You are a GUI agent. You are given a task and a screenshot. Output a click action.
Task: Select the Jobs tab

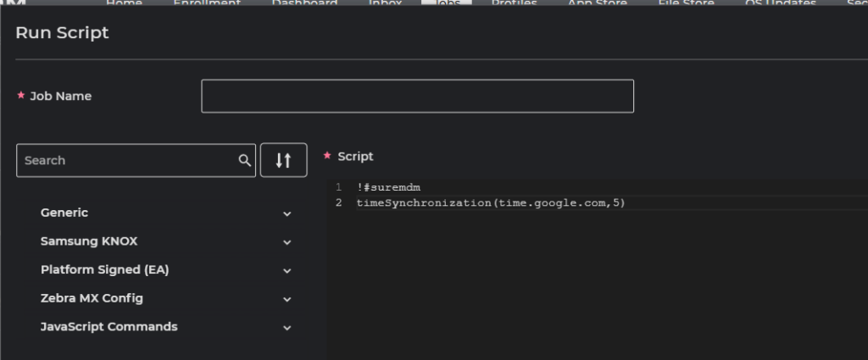pyautogui.click(x=446, y=3)
